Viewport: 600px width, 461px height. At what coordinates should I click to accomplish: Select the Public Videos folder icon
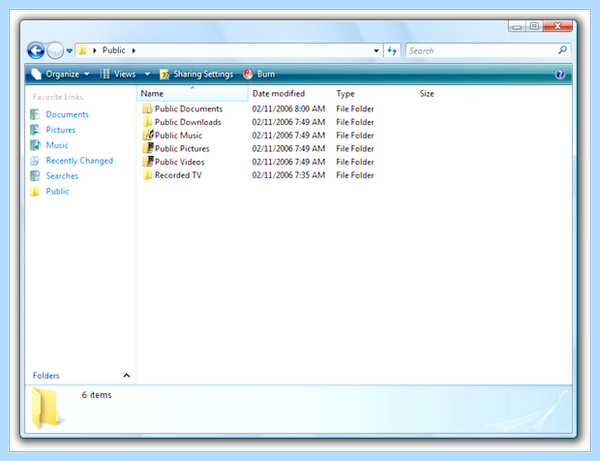(148, 161)
